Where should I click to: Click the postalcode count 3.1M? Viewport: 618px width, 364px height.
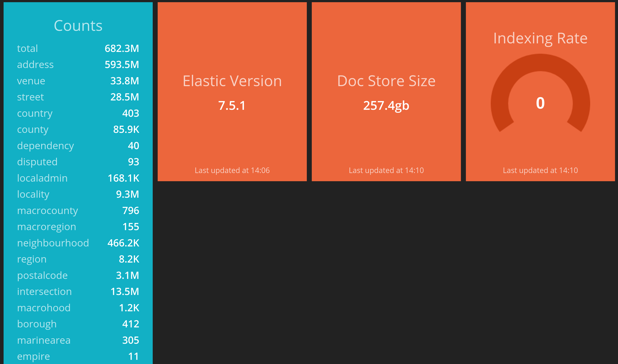tap(127, 275)
